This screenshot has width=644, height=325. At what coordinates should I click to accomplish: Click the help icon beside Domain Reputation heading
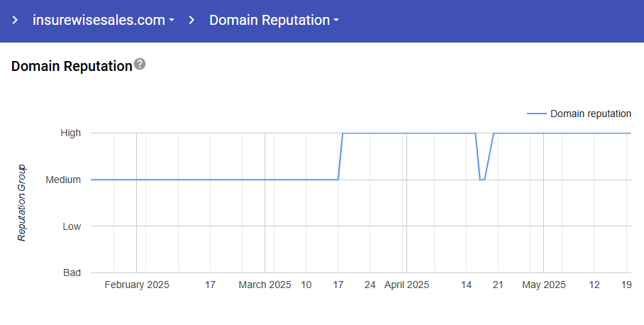140,65
